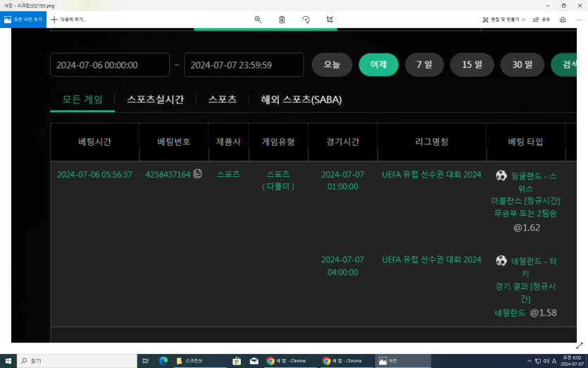This screenshot has width=588, height=368.
Task: Click 리그명칭 column header
Action: (x=432, y=142)
